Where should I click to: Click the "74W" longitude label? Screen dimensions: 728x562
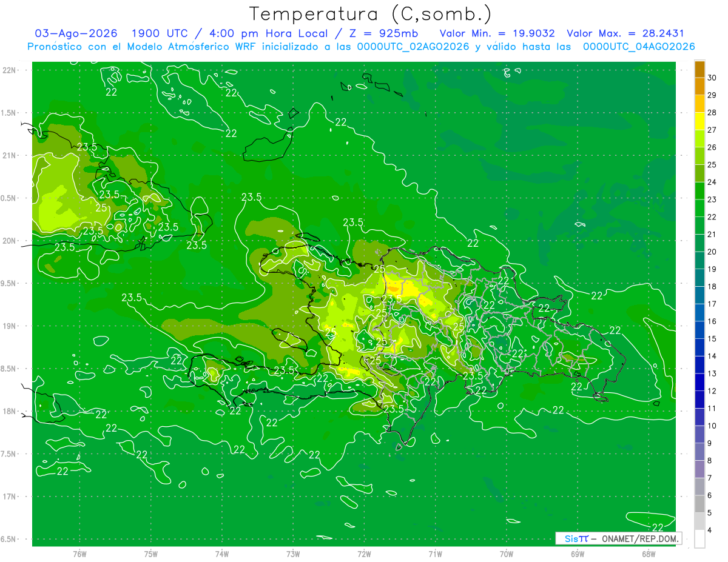[222, 554]
